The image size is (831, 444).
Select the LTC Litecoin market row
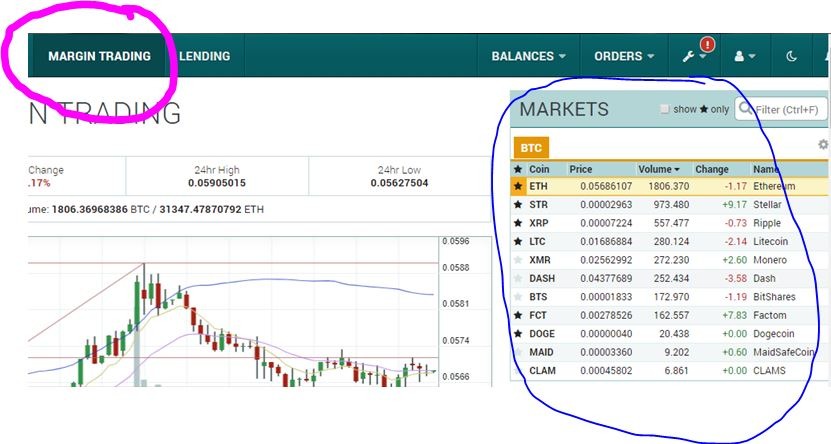[669, 242]
